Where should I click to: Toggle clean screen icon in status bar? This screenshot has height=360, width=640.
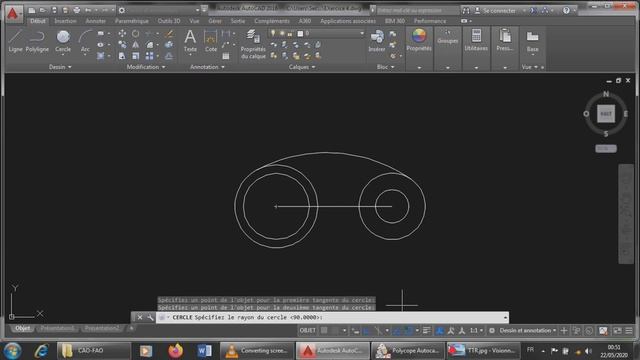click(x=617, y=331)
